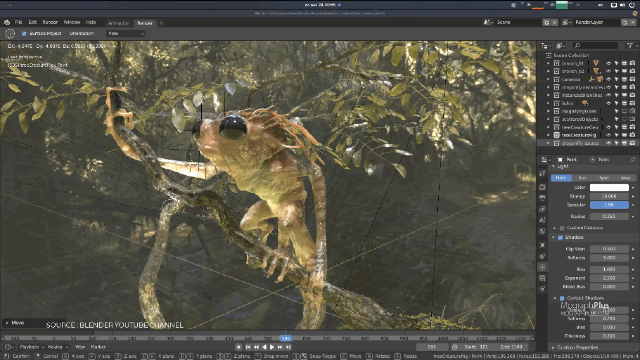Click the light Color swatch
This screenshot has height=360, width=640.
coord(609,187)
